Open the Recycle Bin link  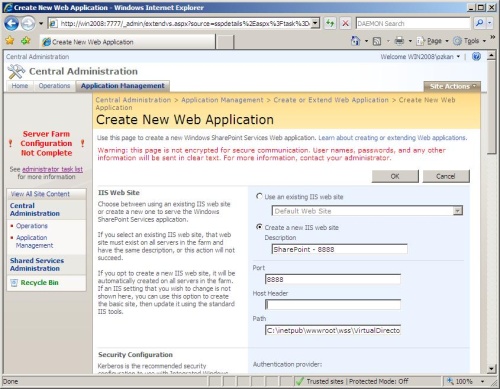click(39, 283)
